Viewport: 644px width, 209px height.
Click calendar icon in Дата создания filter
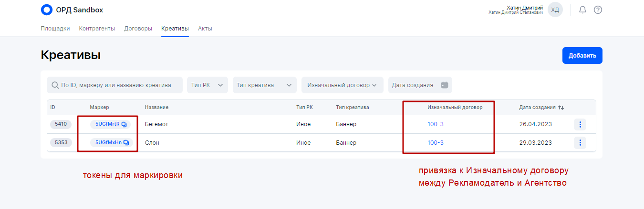[445, 85]
